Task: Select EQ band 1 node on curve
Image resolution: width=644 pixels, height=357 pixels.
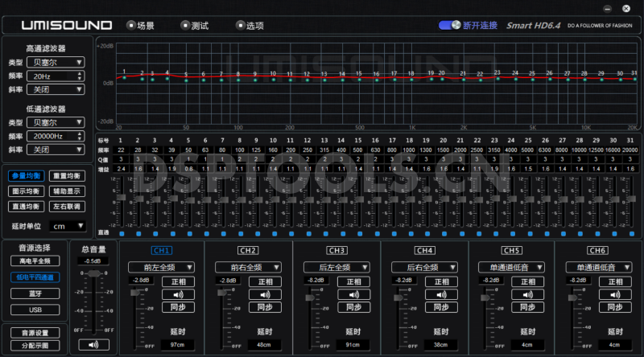Action: pyautogui.click(x=125, y=77)
